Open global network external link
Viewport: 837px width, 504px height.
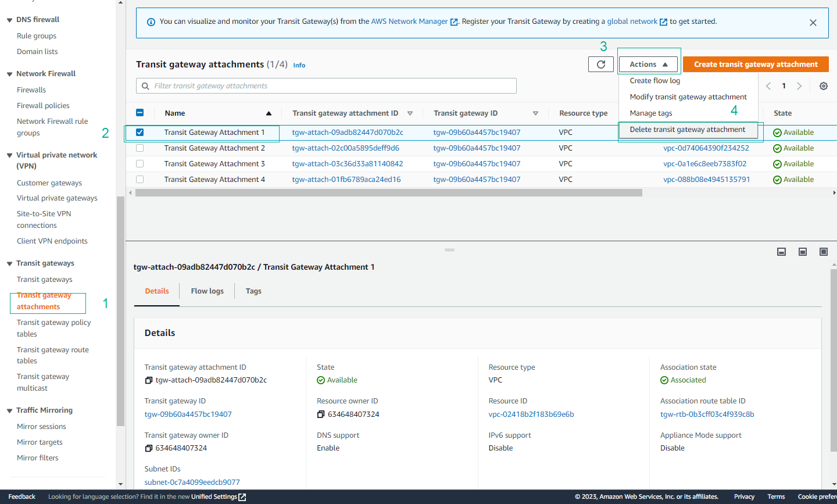637,22
